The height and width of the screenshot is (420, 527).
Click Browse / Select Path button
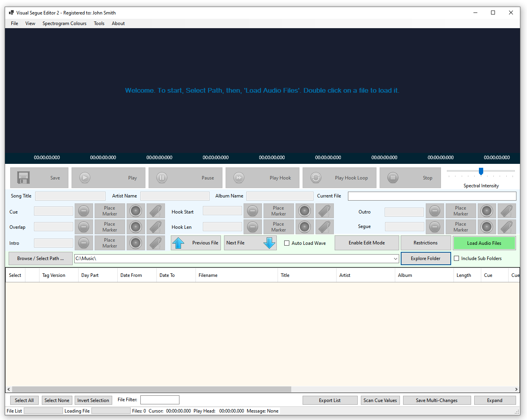click(x=40, y=258)
